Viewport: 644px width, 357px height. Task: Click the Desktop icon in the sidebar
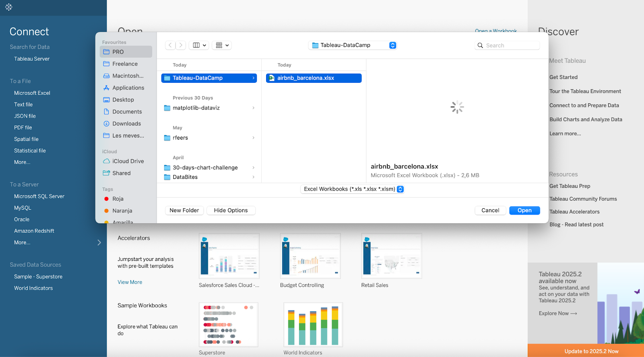pos(106,100)
